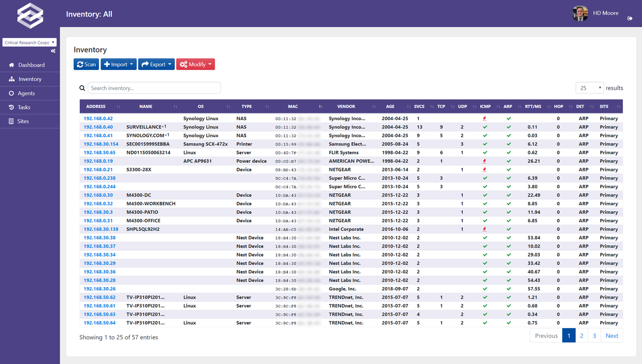The height and width of the screenshot is (364, 642).
Task: Sort table by MAC column
Action: 299,106
